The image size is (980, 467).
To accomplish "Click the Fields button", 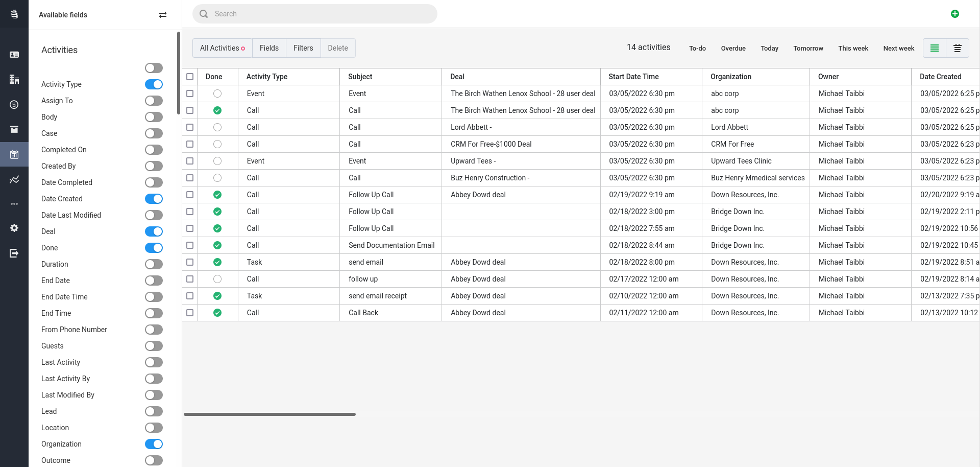I will [269, 48].
